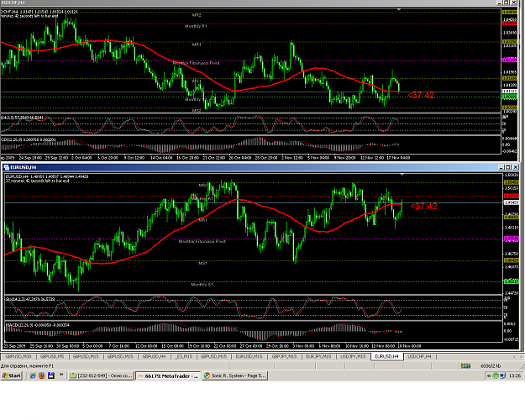
Task: Click the Monthly R1 label in USDCHF chart
Action: tap(196, 26)
